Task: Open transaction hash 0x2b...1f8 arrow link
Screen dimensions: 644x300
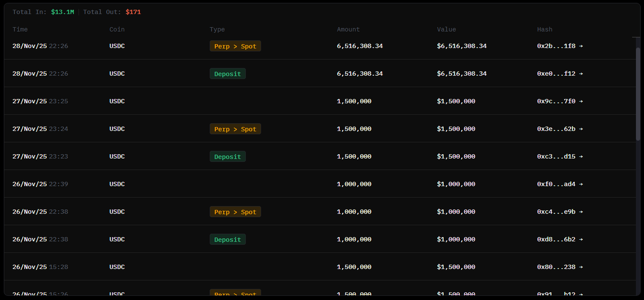Action: (x=581, y=46)
